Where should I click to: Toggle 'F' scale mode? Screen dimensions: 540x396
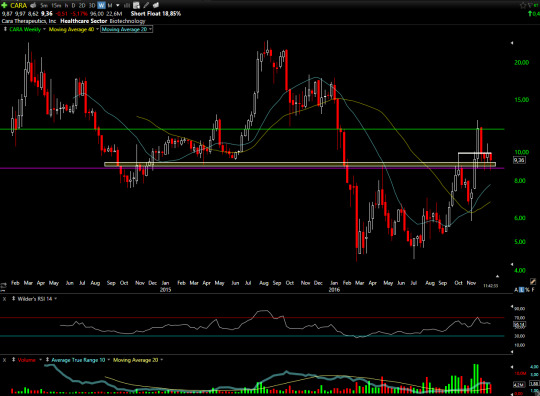533,290
